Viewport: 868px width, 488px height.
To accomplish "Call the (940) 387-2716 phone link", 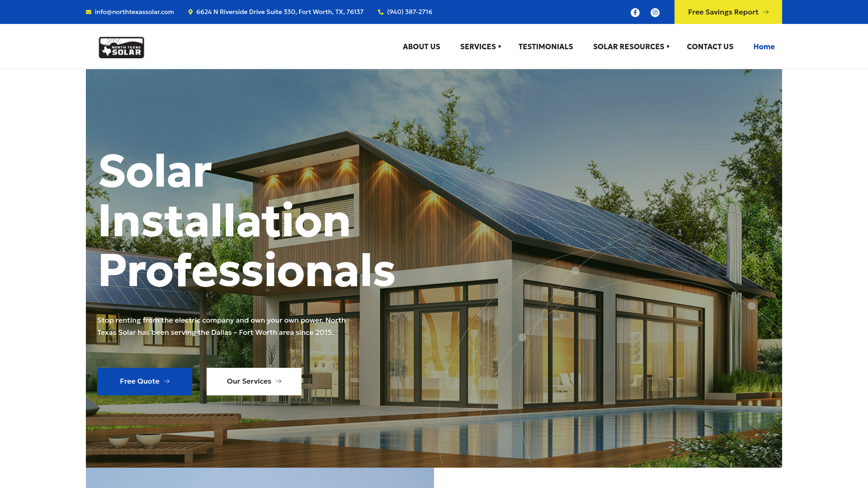I will [409, 12].
